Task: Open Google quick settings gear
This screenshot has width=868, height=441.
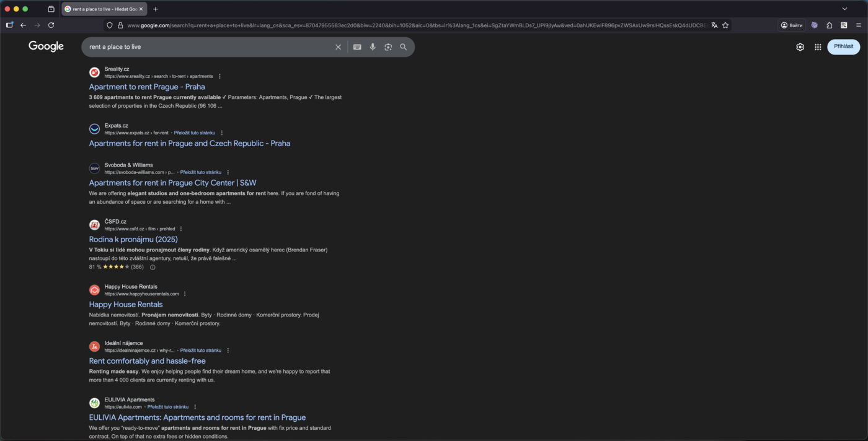Action: tap(800, 46)
